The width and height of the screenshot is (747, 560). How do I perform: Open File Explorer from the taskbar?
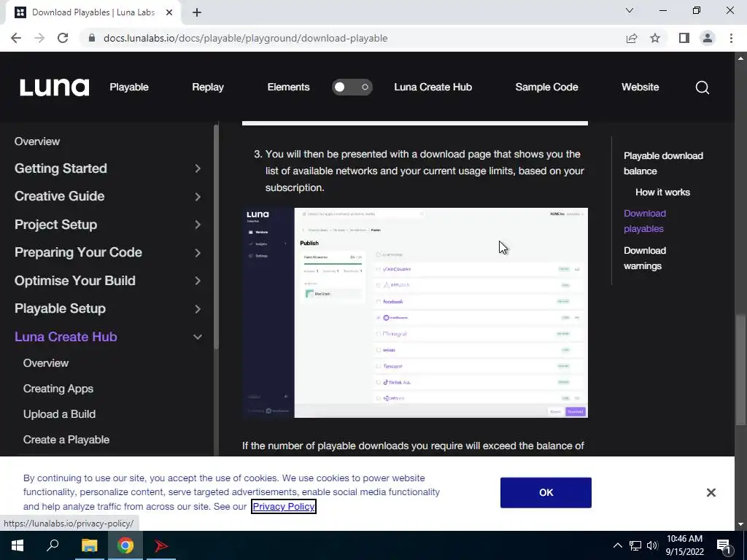pos(89,545)
